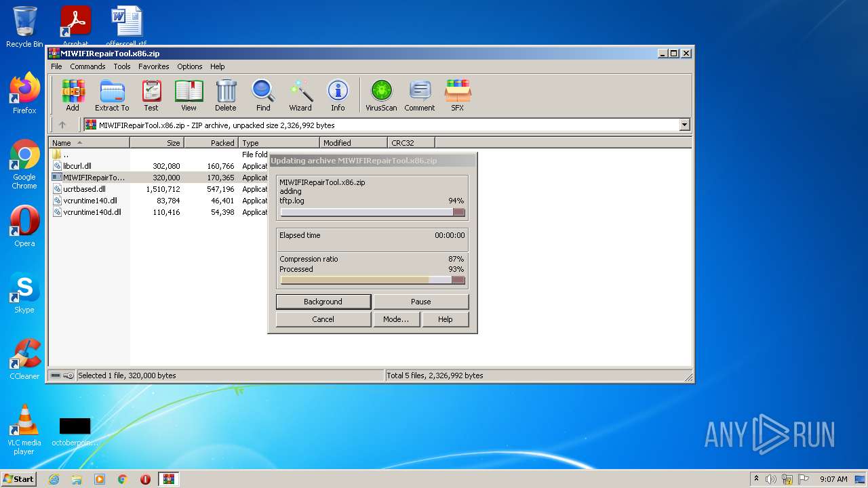This screenshot has width=868, height=488.
Task: Click the SFX toolbar icon
Action: coord(458,95)
